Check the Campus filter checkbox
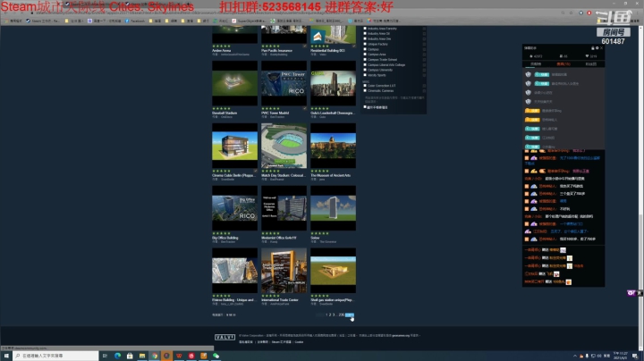644x361 pixels. pos(365,49)
